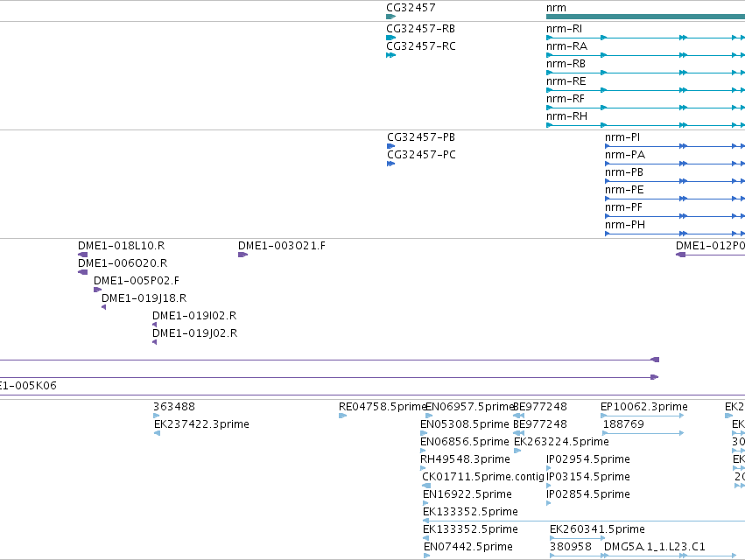Click the nrm-PI protein label
Image resolution: width=745 pixels, height=560 pixels.
(x=622, y=137)
